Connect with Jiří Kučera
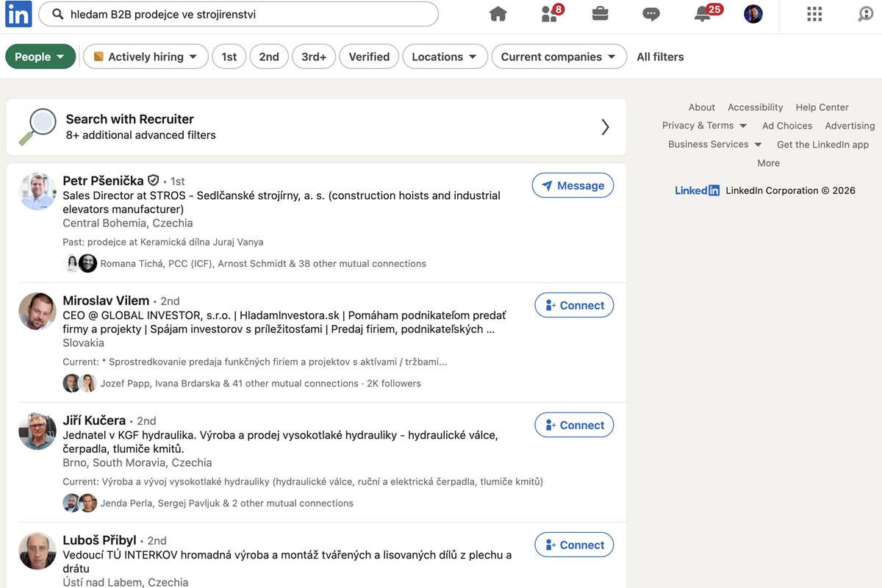The image size is (882, 588). [x=574, y=425]
